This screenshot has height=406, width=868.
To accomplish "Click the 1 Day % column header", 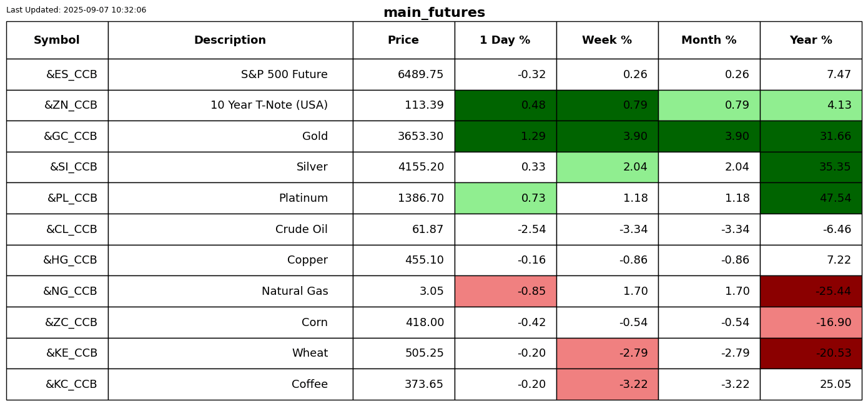I will (505, 40).
